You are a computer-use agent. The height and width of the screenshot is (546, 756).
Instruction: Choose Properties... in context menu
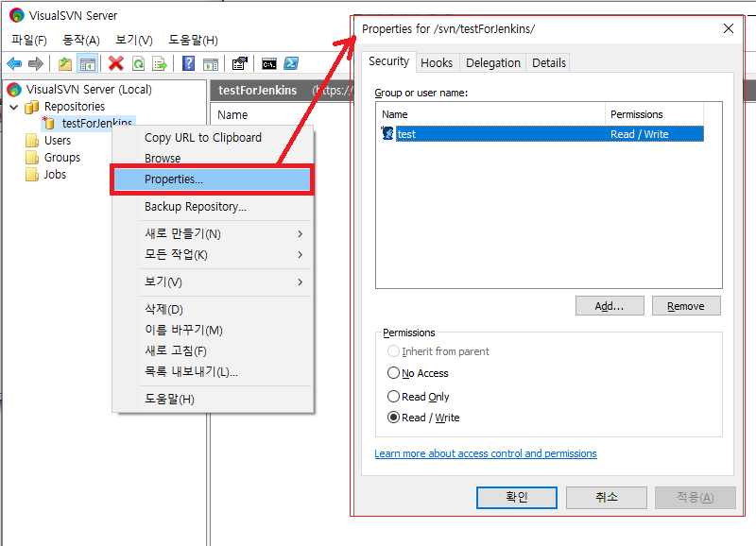(213, 179)
